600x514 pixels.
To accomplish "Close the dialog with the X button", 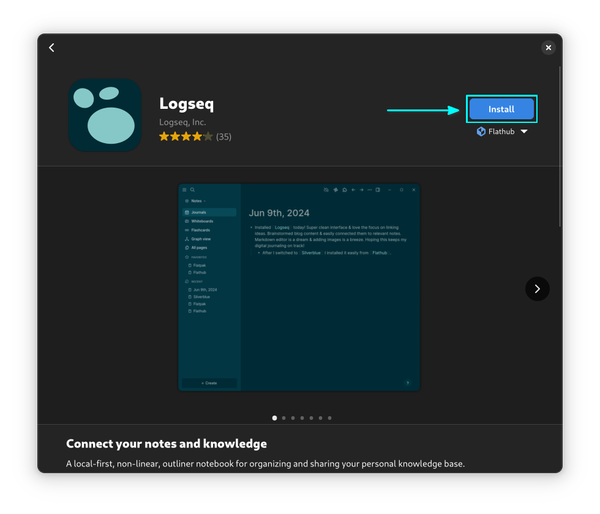I will (x=548, y=47).
